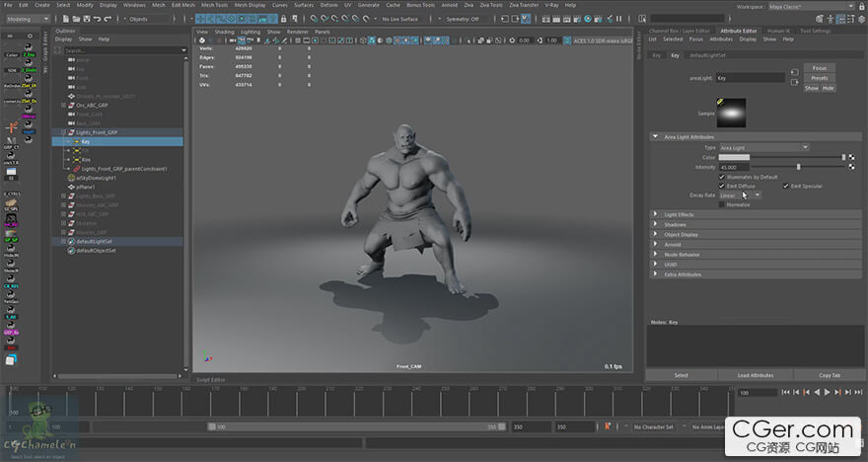This screenshot has width=868, height=462.
Task: Expand the Extra Attributes section
Action: (x=655, y=274)
